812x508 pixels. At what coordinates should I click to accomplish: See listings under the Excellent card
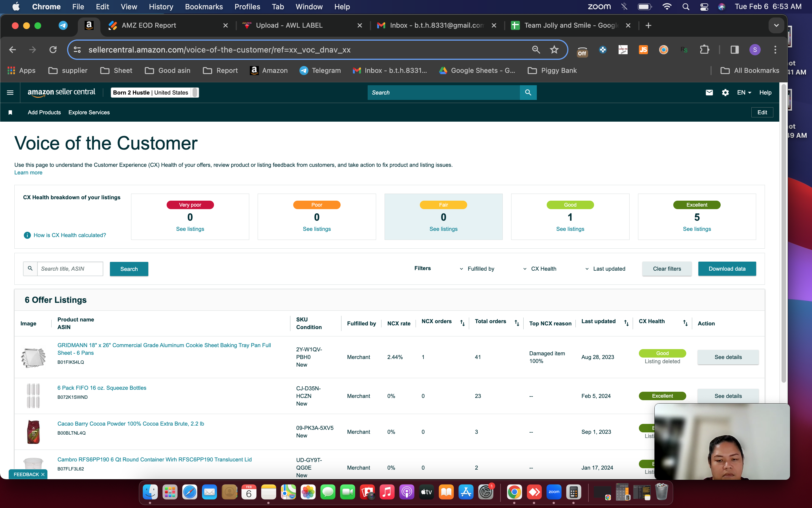(x=697, y=229)
